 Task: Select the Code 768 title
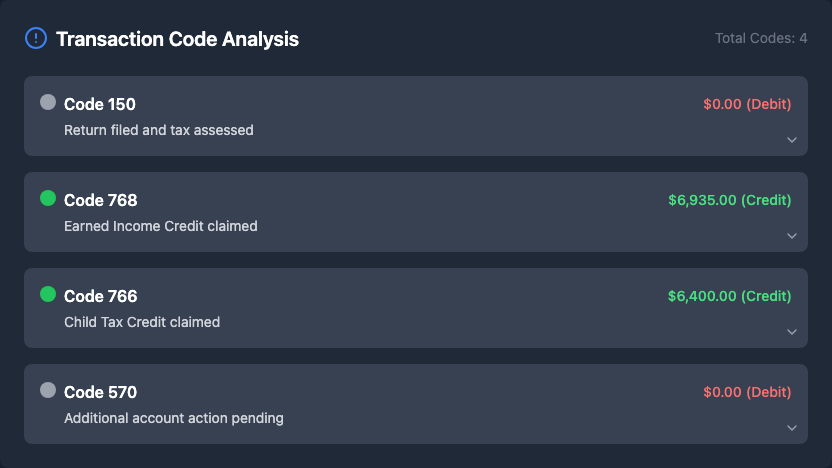101,200
